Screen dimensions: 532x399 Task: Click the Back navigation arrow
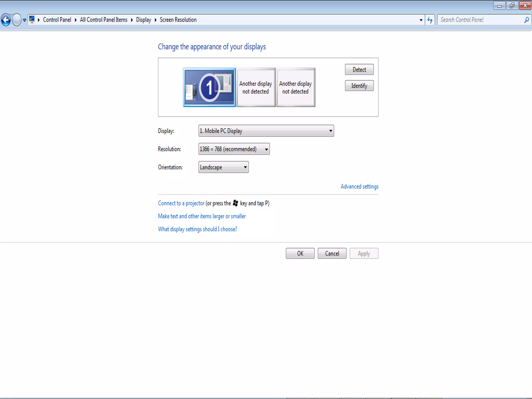tap(6, 20)
